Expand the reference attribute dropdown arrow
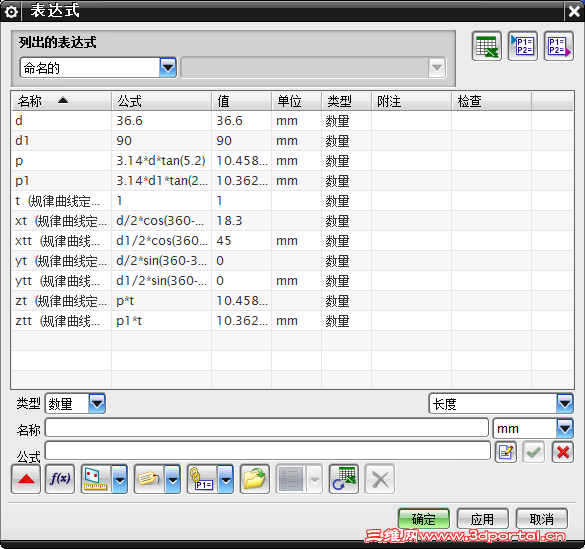585x549 pixels. [x=172, y=479]
